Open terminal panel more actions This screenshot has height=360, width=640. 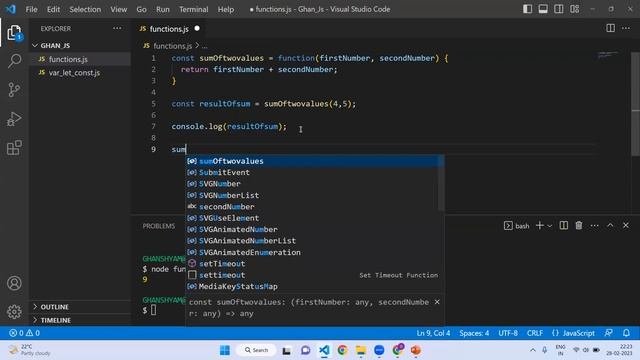click(x=594, y=225)
